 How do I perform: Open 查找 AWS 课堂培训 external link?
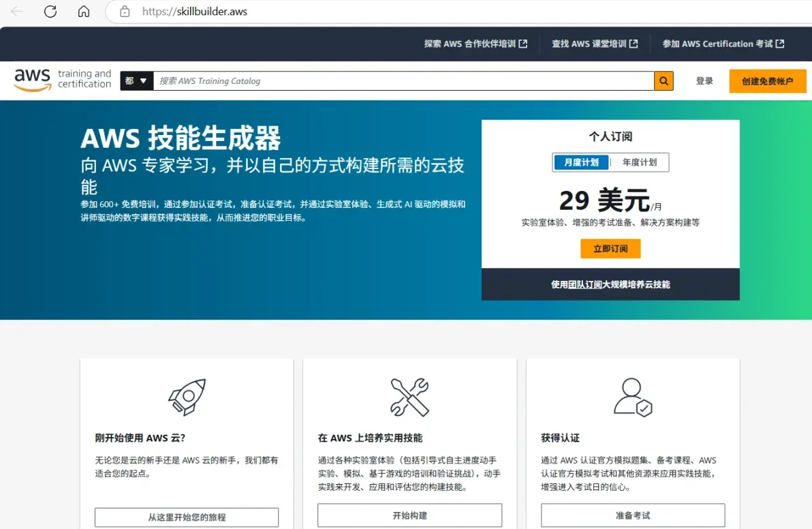pyautogui.click(x=595, y=44)
